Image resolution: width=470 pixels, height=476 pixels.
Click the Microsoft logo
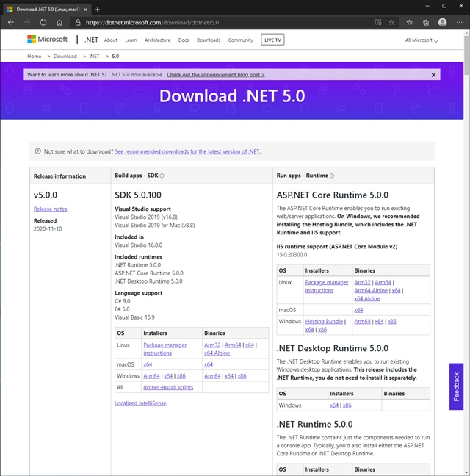pos(47,39)
